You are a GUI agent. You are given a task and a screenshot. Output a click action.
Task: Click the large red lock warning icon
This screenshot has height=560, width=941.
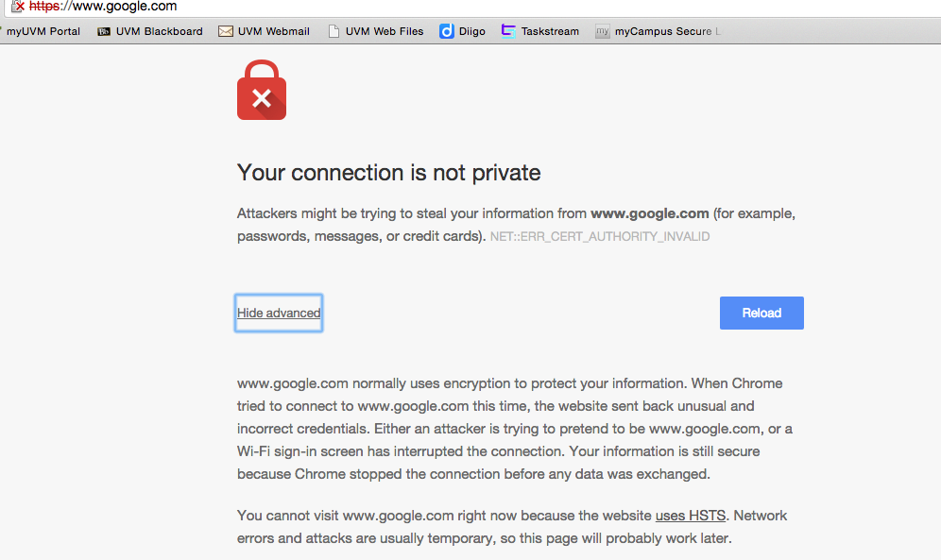pos(262,90)
